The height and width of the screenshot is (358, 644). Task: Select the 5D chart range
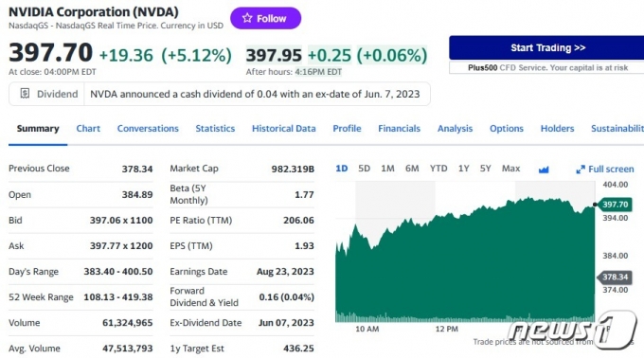click(x=364, y=169)
